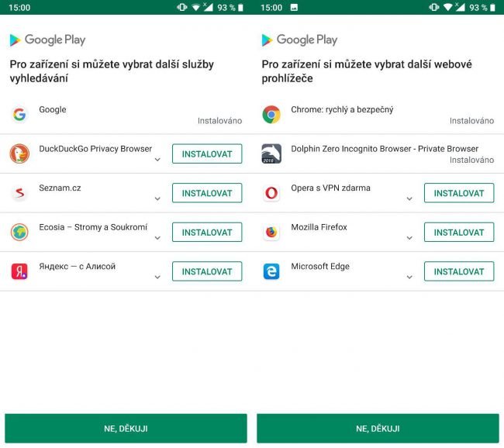Tap the Mozilla Firefox icon

tap(271, 232)
